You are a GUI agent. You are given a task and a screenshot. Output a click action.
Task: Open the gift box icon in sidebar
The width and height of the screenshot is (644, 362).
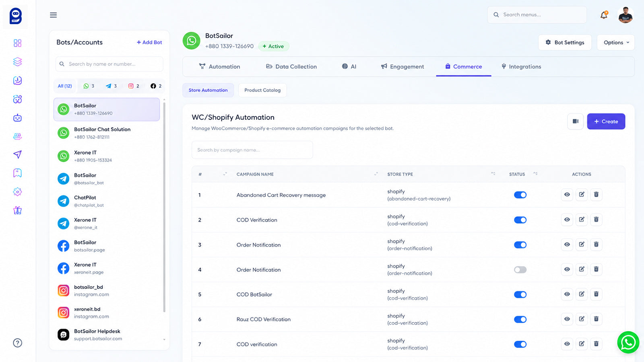(x=17, y=210)
